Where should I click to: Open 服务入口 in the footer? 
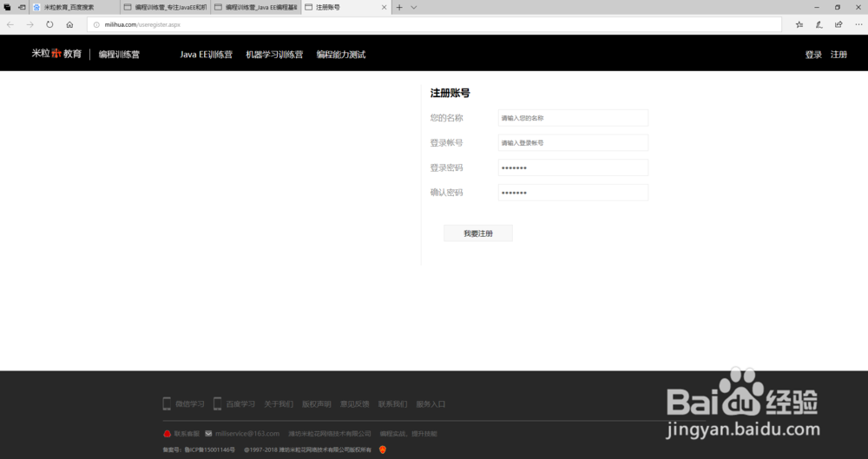(431, 404)
